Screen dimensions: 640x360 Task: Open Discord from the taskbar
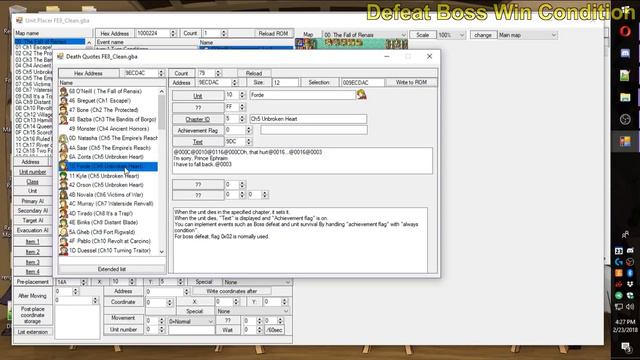(x=625, y=53)
